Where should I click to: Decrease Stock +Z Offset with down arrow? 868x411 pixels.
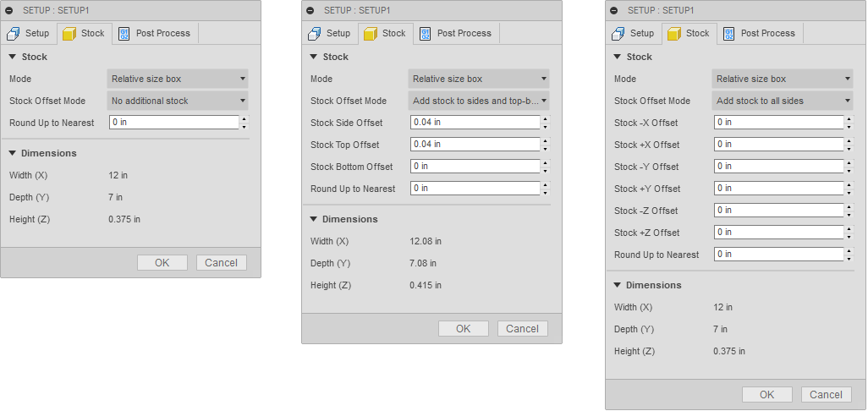pos(849,236)
